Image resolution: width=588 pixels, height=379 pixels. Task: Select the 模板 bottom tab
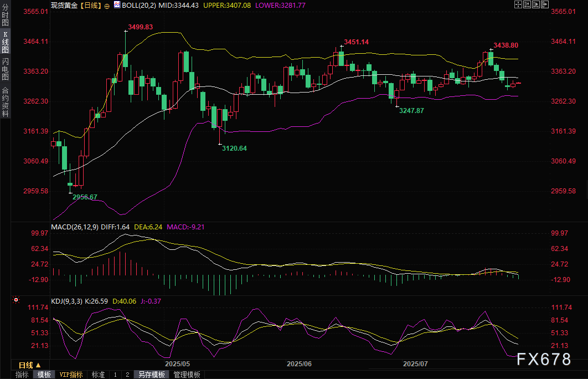[44, 375]
